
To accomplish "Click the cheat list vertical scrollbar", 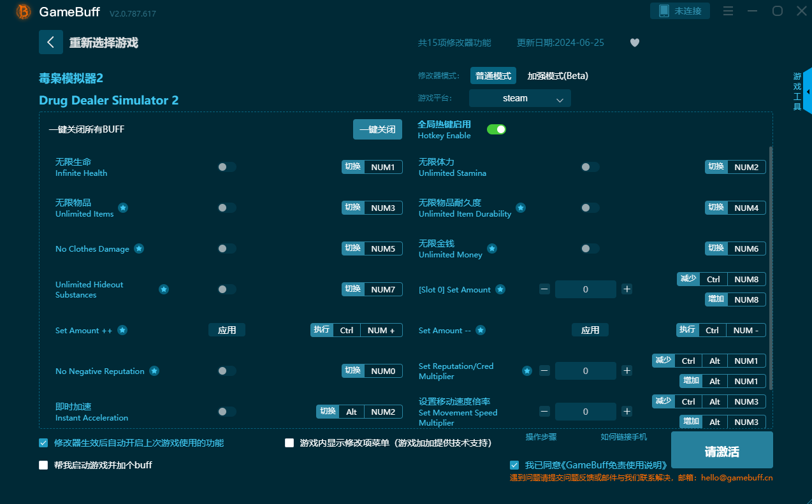I will (771, 268).
